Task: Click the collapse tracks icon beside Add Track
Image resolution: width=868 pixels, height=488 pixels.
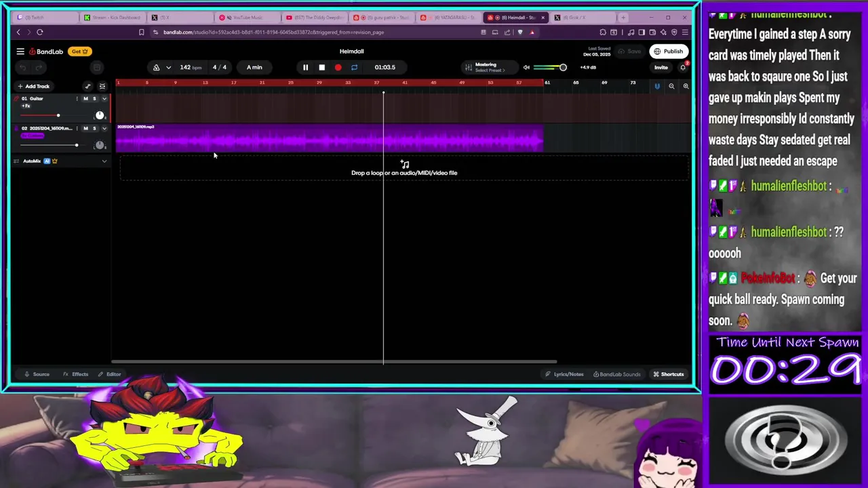Action: (102, 86)
